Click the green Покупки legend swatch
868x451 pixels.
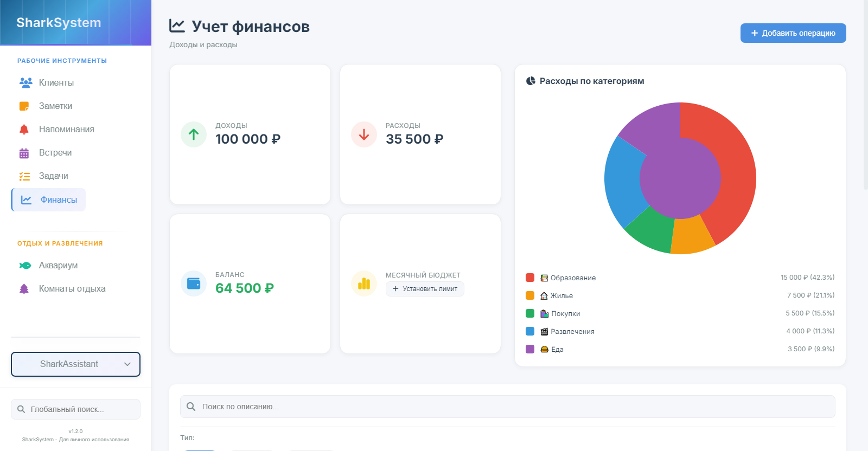tap(530, 313)
